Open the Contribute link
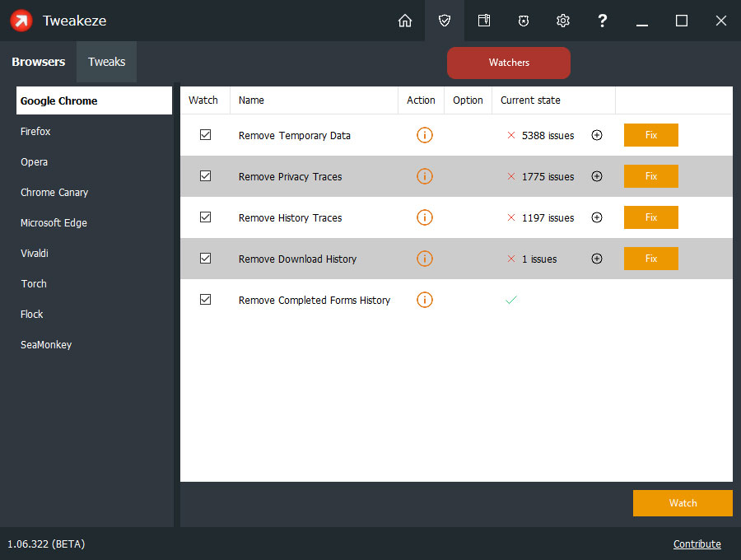This screenshot has height=560, width=741. click(x=697, y=544)
